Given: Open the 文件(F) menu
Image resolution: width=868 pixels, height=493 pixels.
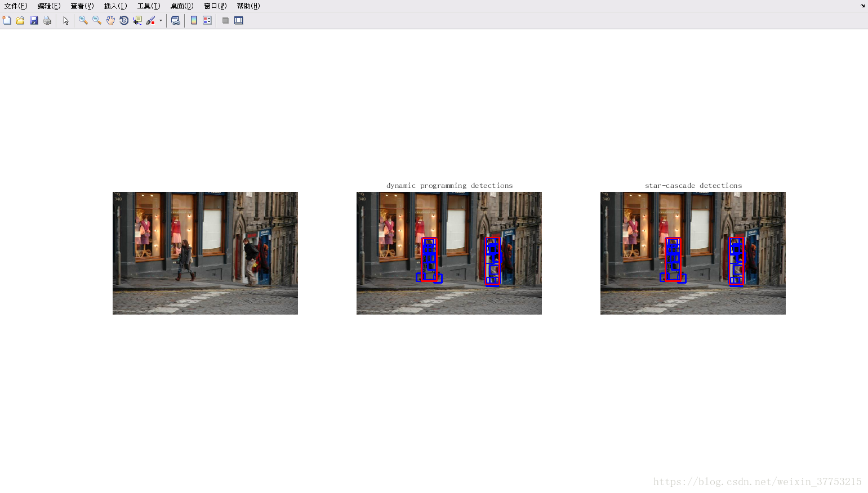Looking at the screenshot, I should pyautogui.click(x=16, y=6).
